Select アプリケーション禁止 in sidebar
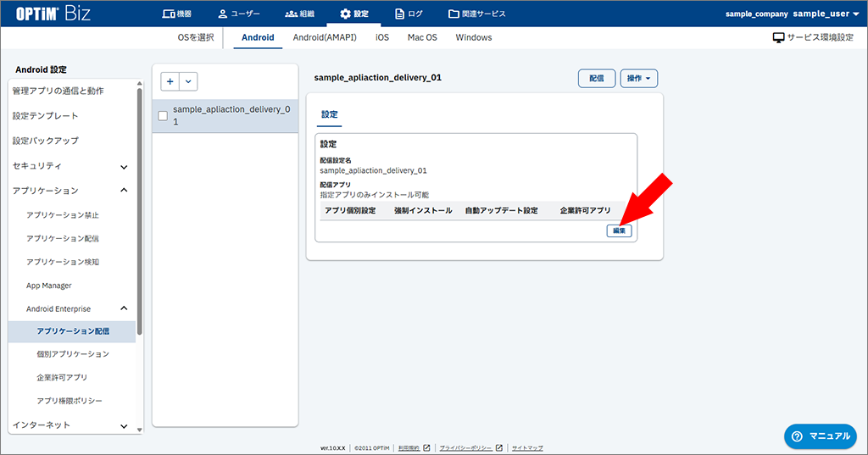This screenshot has width=868, height=455. (63, 215)
